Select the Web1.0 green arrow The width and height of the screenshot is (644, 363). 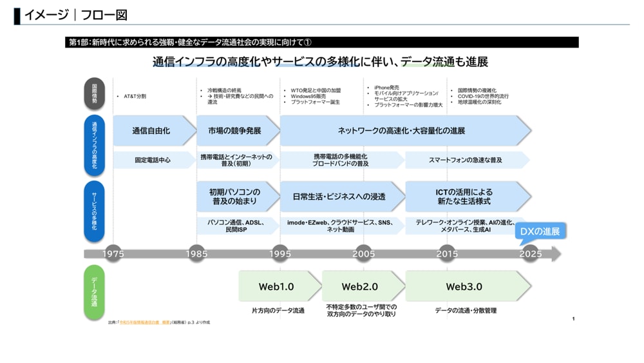279,286
